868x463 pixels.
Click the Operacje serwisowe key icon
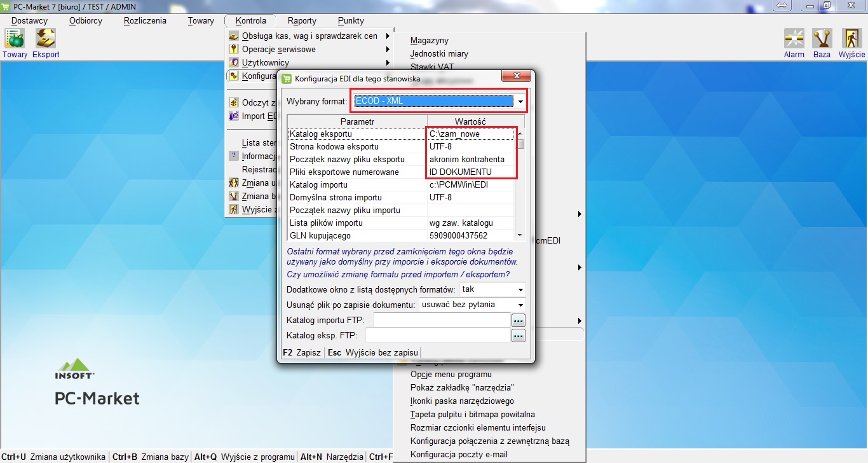[x=234, y=50]
